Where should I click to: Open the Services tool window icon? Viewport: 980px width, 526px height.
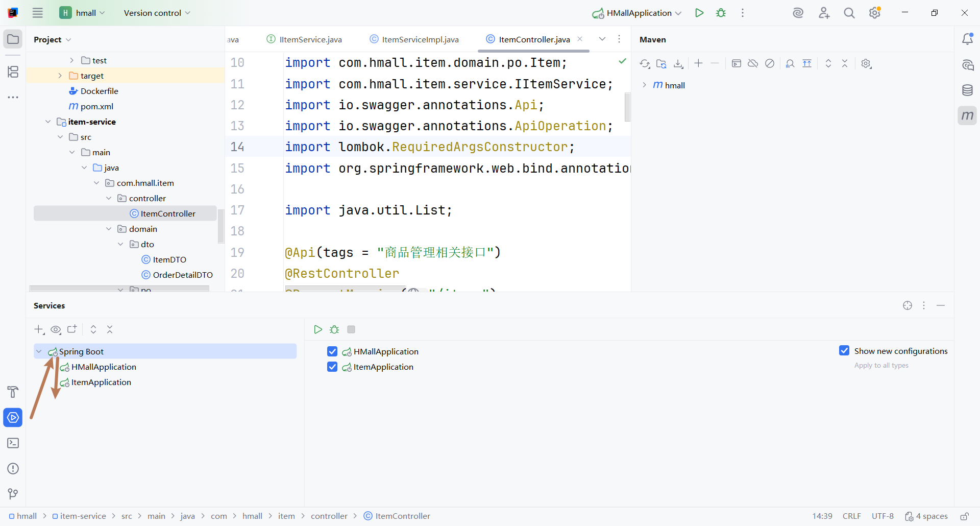(13, 418)
